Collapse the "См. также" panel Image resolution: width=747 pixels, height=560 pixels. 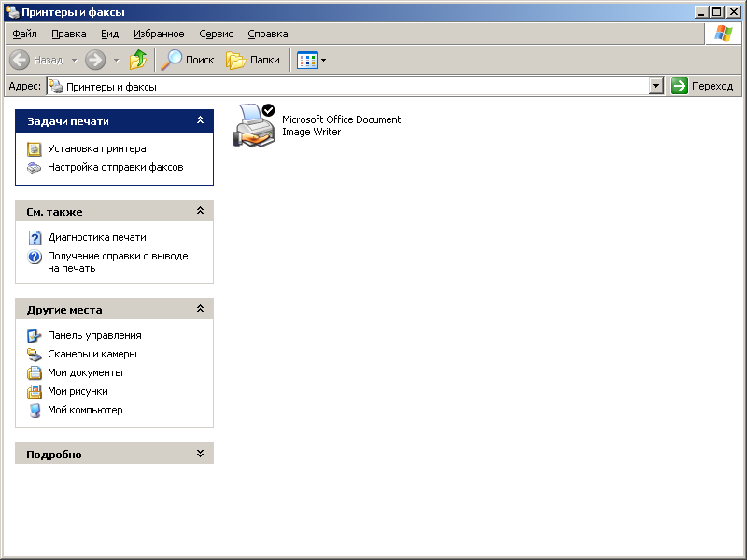(x=200, y=211)
